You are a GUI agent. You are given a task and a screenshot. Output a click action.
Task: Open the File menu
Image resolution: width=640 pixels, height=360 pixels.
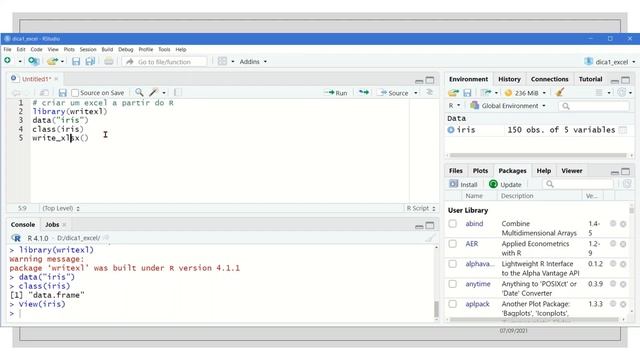click(x=7, y=49)
